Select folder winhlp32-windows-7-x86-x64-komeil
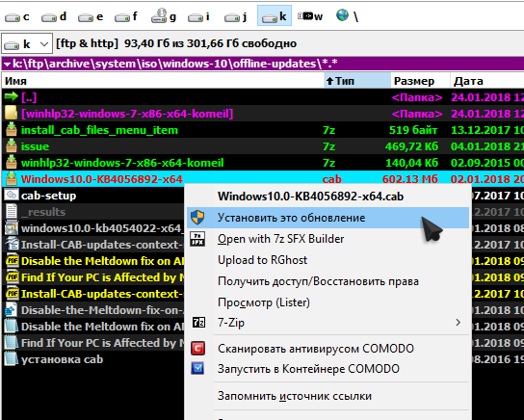This screenshot has height=420, width=524. tap(127, 114)
